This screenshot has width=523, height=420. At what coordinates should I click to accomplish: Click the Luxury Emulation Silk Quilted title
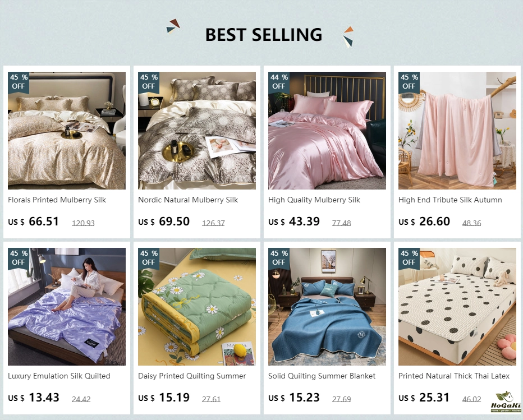pyautogui.click(x=59, y=376)
